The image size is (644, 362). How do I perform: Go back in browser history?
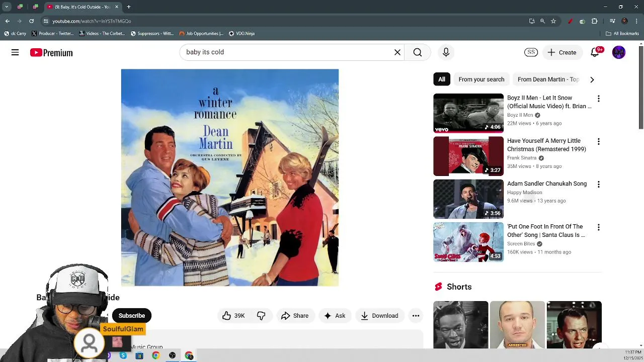7,21
